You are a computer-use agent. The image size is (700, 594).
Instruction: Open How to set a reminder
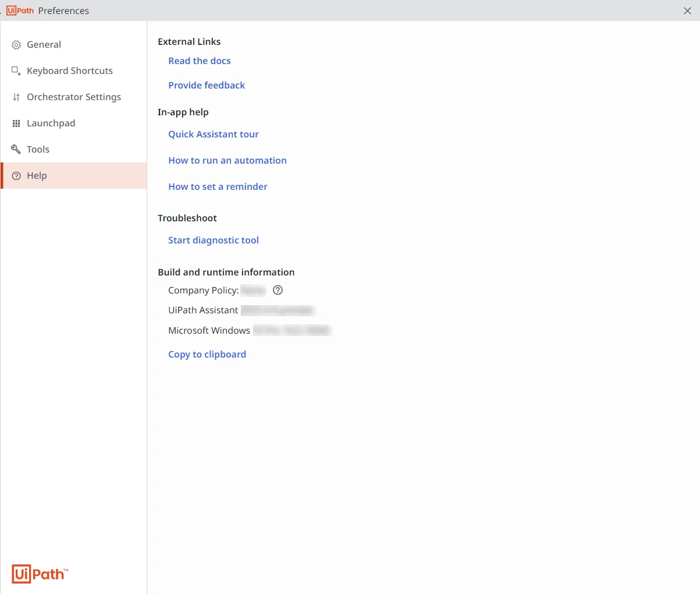218,187
